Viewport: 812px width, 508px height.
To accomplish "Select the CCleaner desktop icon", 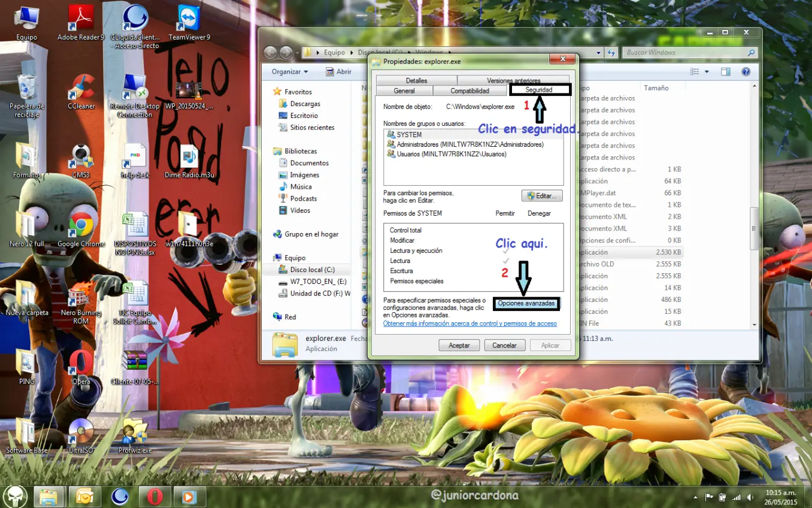I will [81, 91].
